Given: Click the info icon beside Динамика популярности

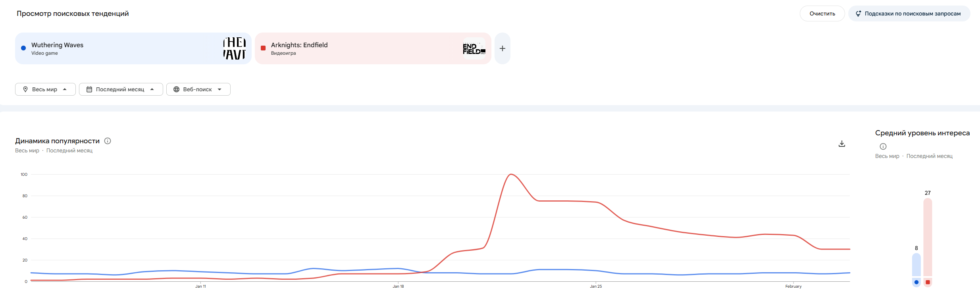Looking at the screenshot, I should tap(108, 141).
